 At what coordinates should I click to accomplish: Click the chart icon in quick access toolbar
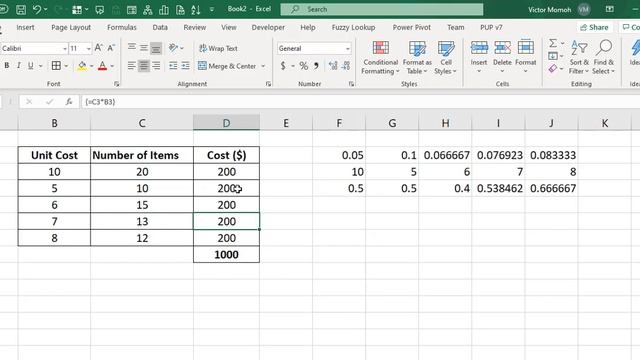point(164,10)
